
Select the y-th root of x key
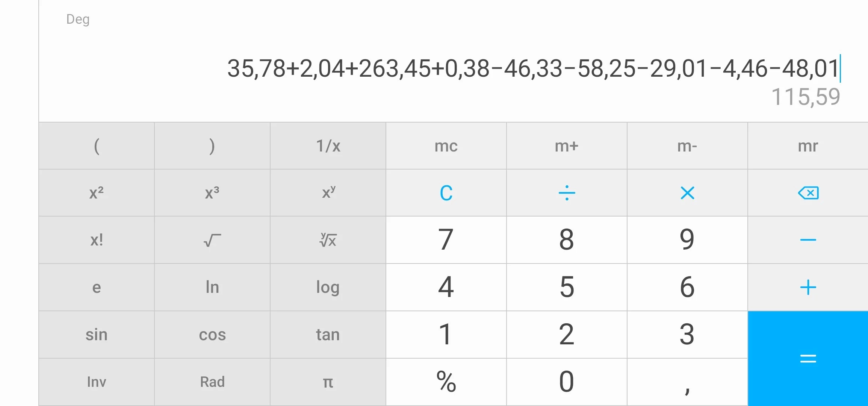328,240
